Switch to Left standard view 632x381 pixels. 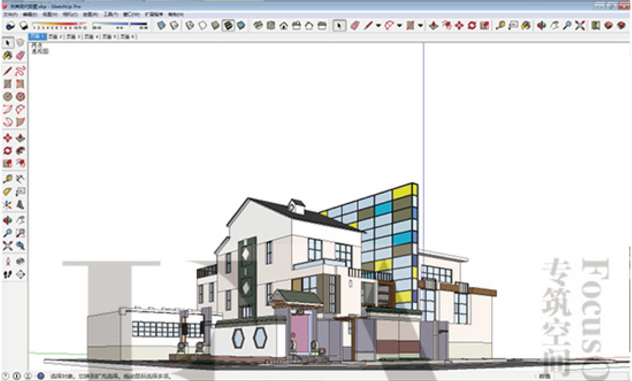322,26
